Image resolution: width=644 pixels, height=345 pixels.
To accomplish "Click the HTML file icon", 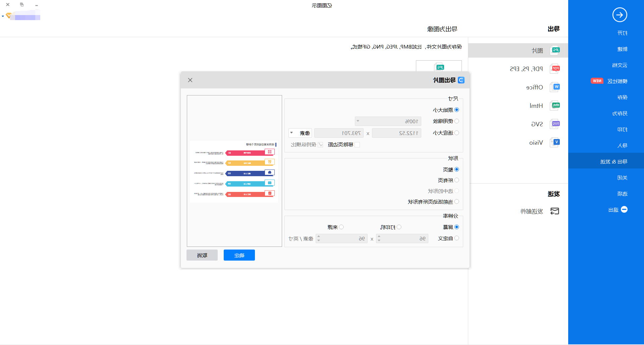I will coord(555,106).
